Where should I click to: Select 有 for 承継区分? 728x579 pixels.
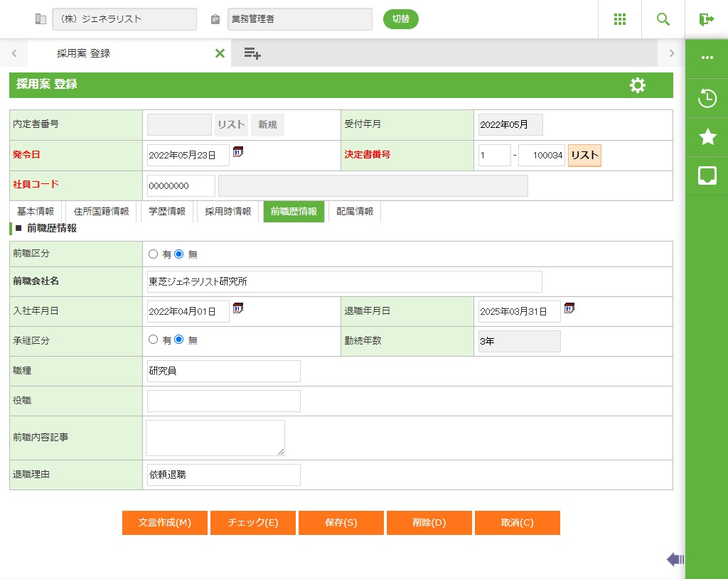pos(153,340)
